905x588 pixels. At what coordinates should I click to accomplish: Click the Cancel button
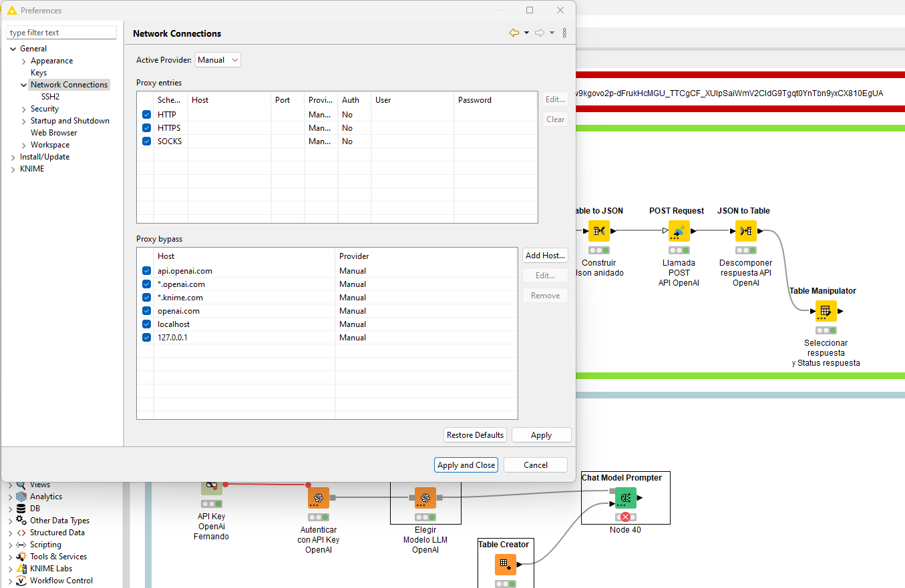536,465
